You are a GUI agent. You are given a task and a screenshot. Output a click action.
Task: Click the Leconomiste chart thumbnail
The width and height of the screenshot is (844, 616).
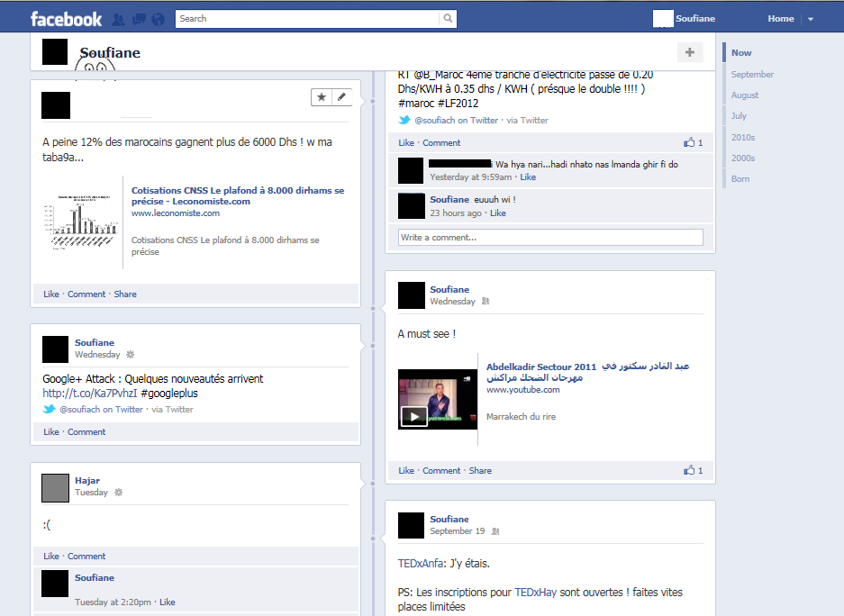point(80,221)
